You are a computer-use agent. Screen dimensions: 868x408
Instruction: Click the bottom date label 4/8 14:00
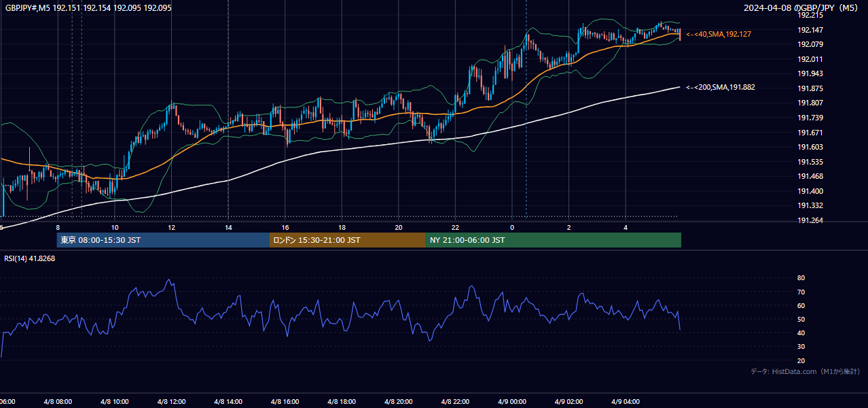click(x=228, y=401)
